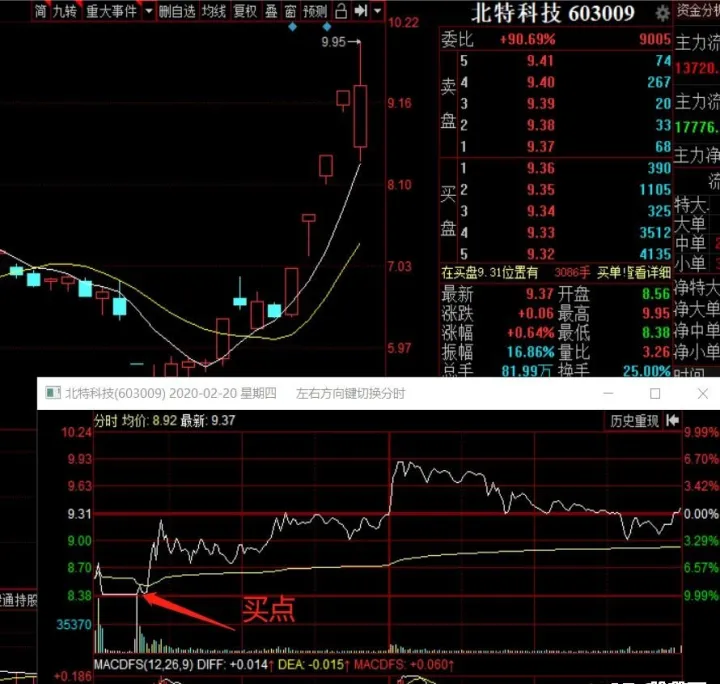Open the dropdown arrow after the jump-to-end icon
This screenshot has height=684, width=720.
pos(377,11)
